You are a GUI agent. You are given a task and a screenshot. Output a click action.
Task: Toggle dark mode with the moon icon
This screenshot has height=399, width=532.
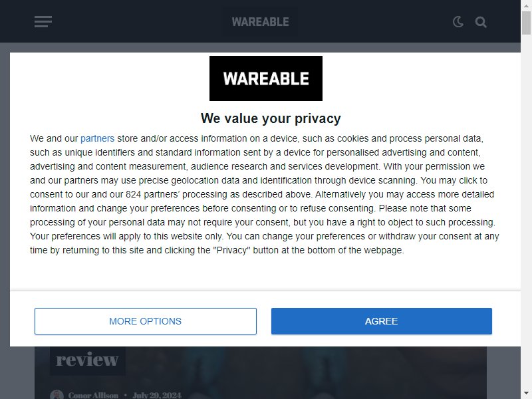(x=458, y=22)
